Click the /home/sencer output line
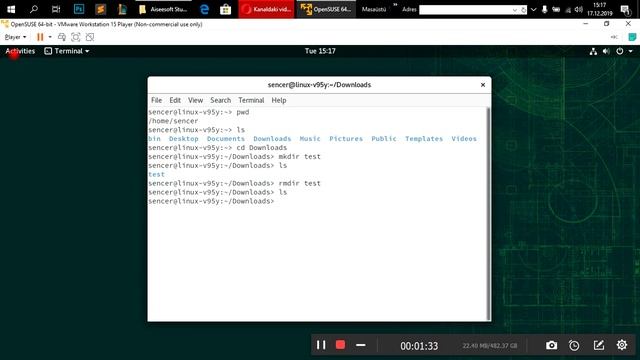 (x=173, y=121)
